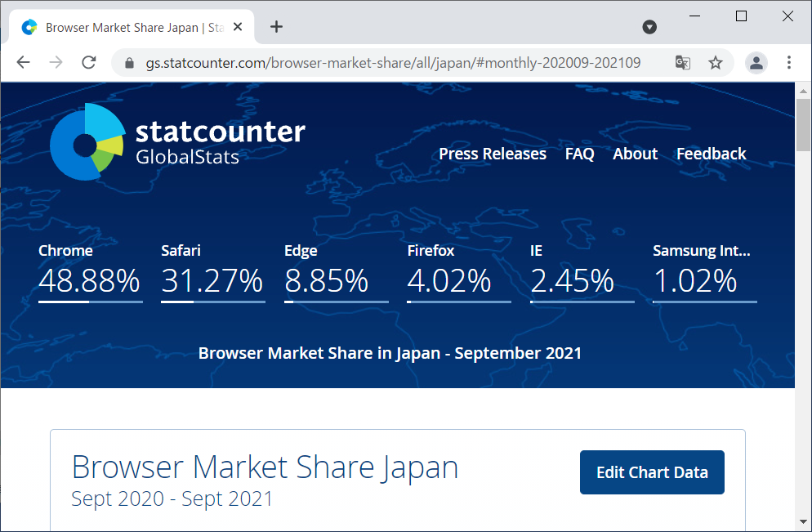Image resolution: width=812 pixels, height=532 pixels.
Task: Click the Chrome 48.88% value
Action: [x=89, y=281]
